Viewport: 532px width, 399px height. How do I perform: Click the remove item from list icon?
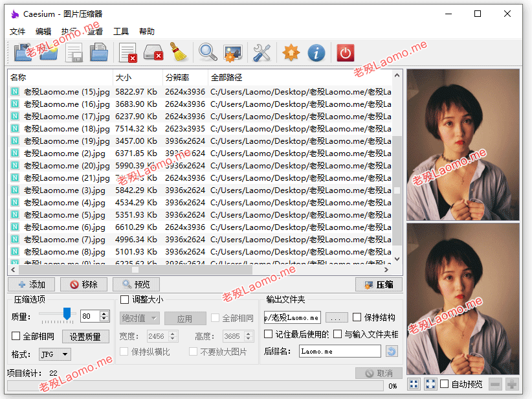click(x=127, y=52)
